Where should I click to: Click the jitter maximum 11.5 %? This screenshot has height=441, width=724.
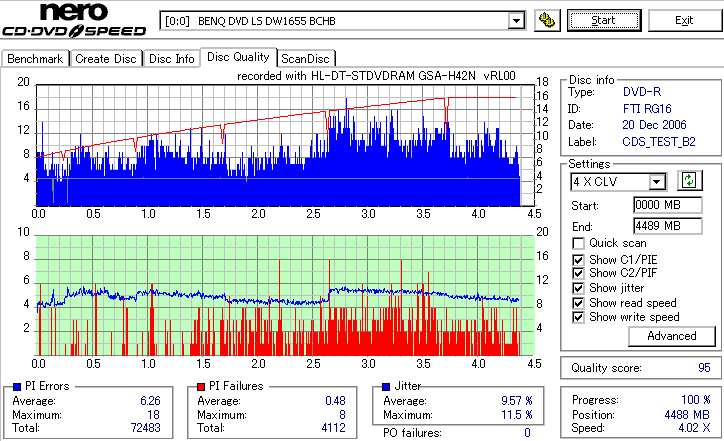coord(517,415)
